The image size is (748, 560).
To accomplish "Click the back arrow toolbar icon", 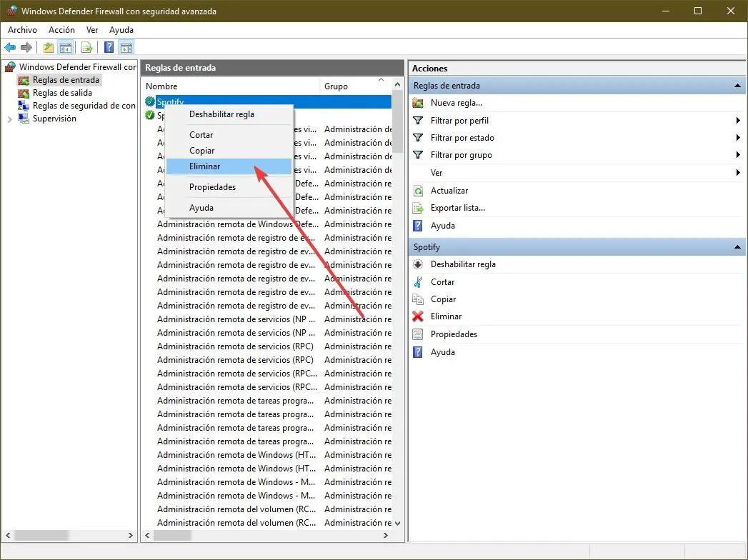I will click(x=10, y=48).
